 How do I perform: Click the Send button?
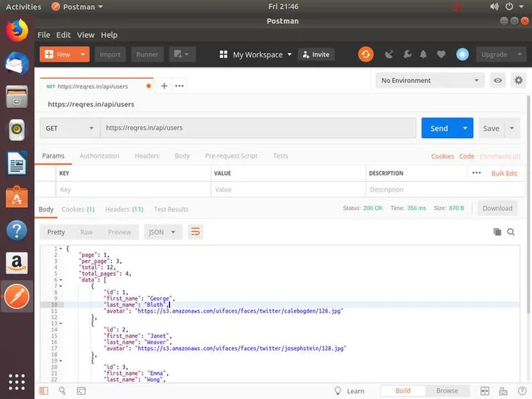(x=440, y=128)
